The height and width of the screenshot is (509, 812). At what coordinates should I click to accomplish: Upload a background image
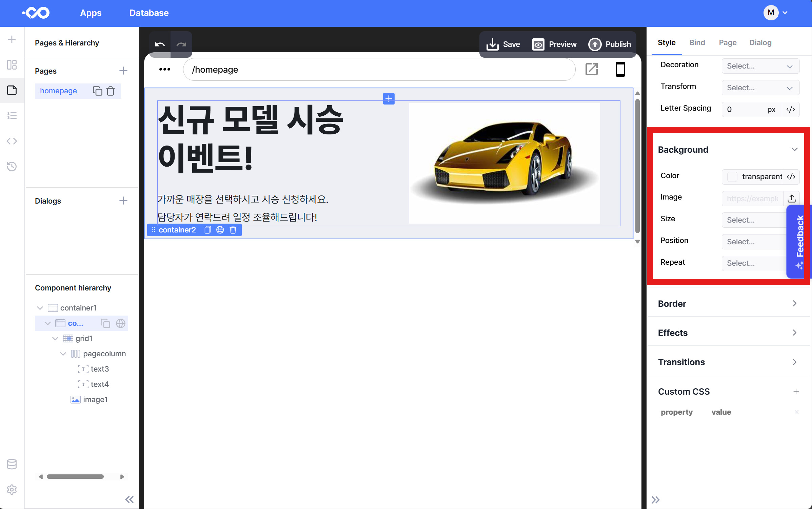click(792, 199)
